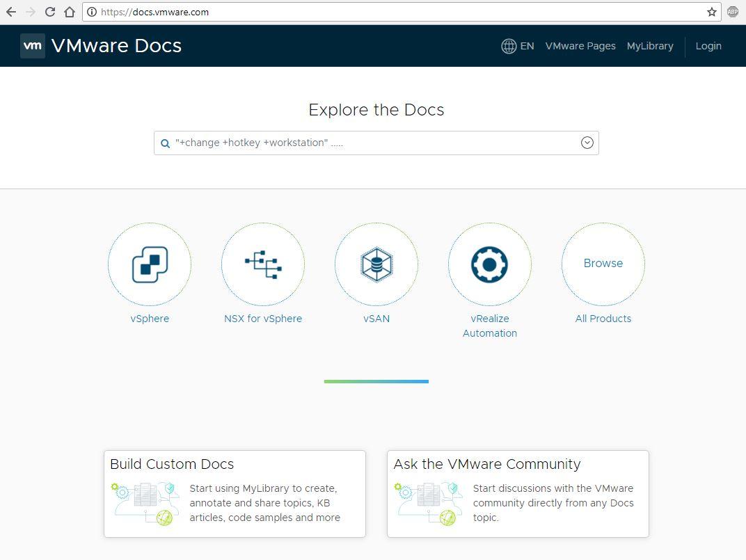
Task: Click the vSphere text link
Action: (x=150, y=319)
